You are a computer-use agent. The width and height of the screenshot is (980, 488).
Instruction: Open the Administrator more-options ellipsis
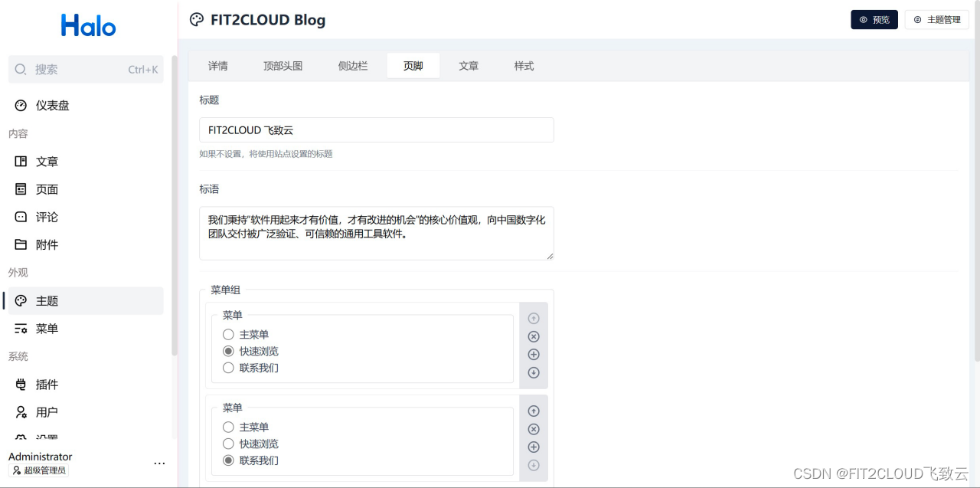tap(159, 463)
